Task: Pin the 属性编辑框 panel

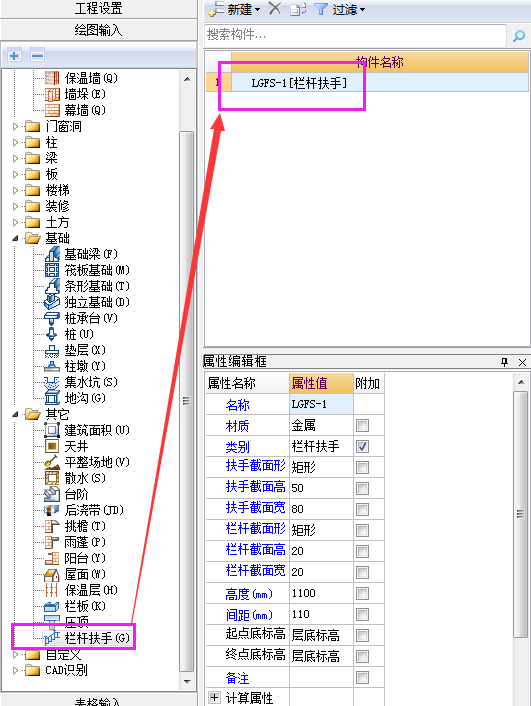Action: [x=504, y=362]
